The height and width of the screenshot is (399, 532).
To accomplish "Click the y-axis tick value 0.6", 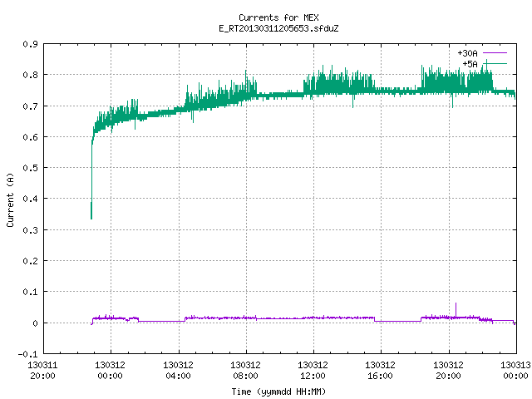I will pyautogui.click(x=30, y=137).
